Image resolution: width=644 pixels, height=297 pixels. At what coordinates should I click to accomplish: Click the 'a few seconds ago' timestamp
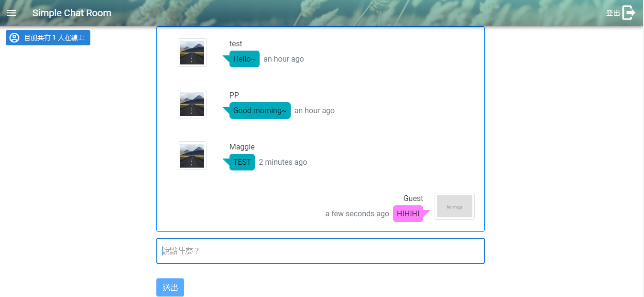357,214
